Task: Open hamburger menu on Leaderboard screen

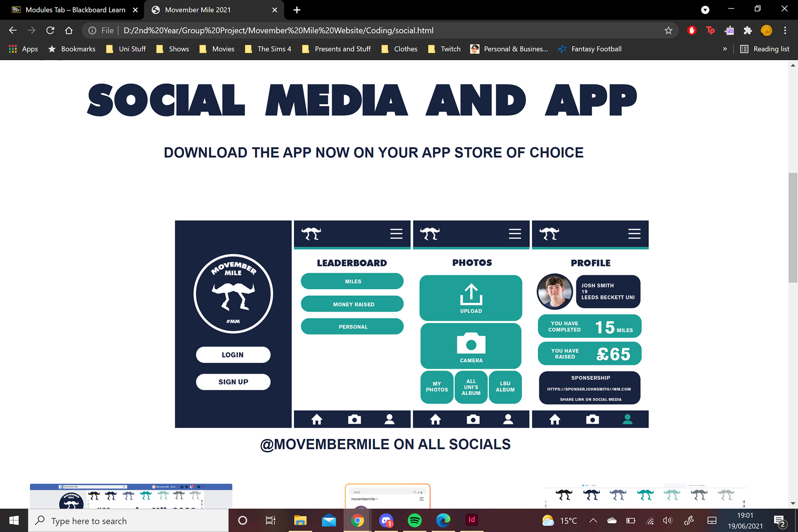Action: click(x=396, y=234)
